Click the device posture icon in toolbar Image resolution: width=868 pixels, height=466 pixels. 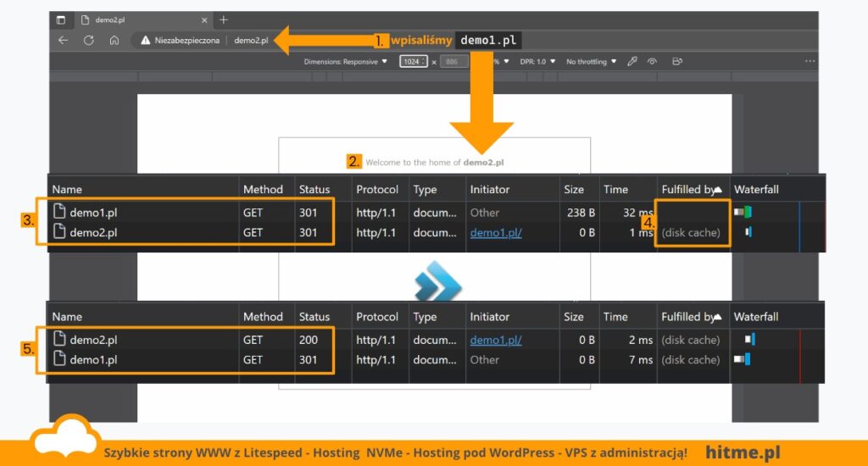click(x=677, y=62)
